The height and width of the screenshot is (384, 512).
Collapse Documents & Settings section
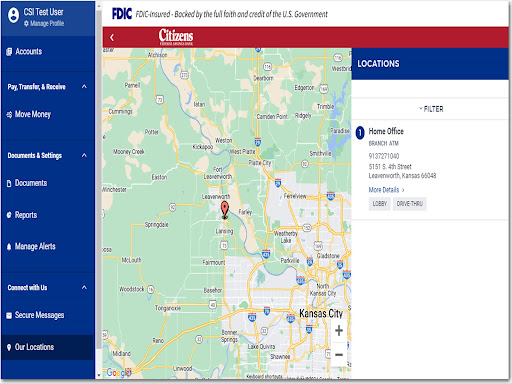[x=84, y=155]
